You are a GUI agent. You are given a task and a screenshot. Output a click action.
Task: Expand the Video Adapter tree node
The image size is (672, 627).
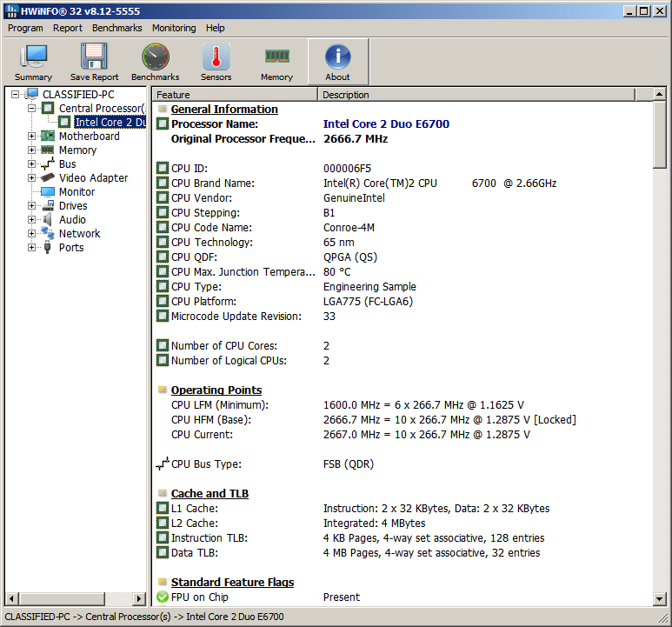31,177
